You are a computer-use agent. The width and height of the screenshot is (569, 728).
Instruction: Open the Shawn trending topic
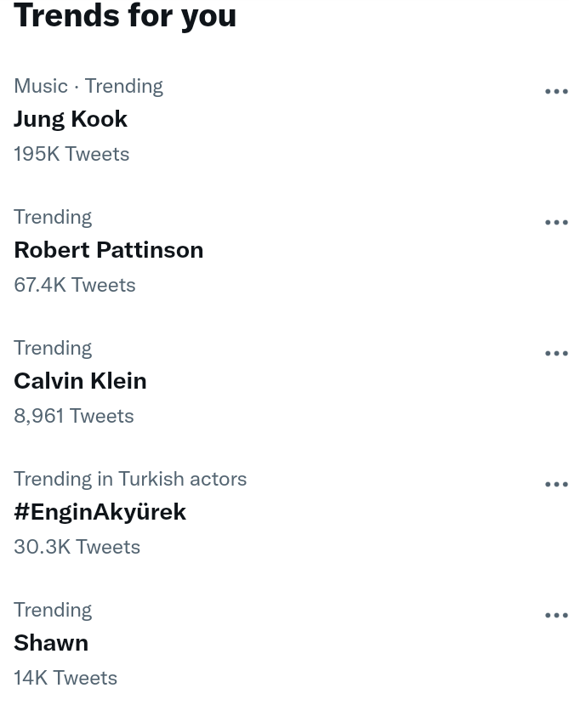click(x=51, y=643)
